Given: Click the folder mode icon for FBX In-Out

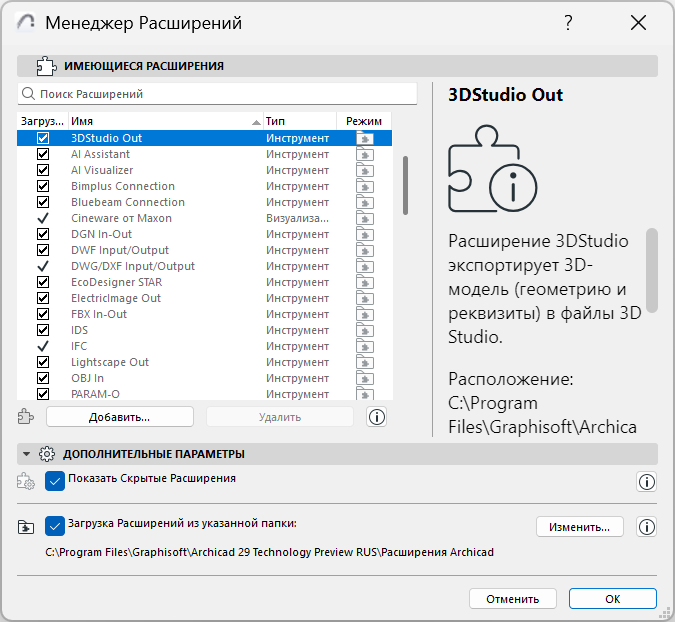Looking at the screenshot, I should point(365,314).
